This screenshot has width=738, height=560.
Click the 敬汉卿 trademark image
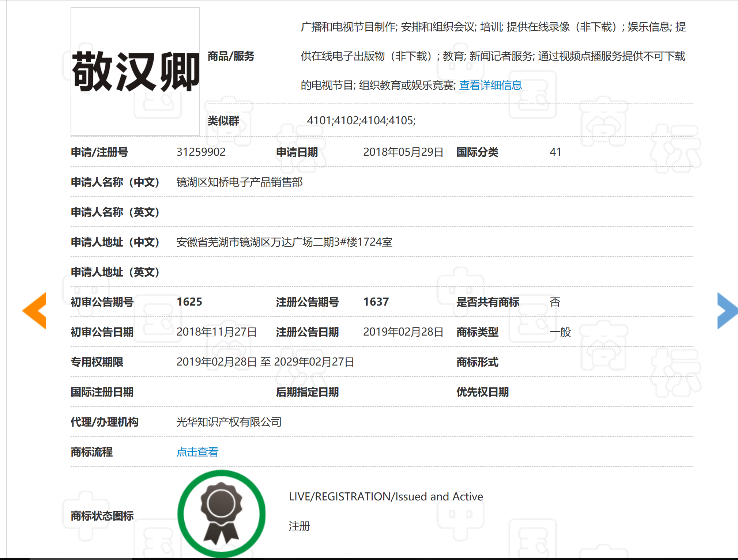135,72
